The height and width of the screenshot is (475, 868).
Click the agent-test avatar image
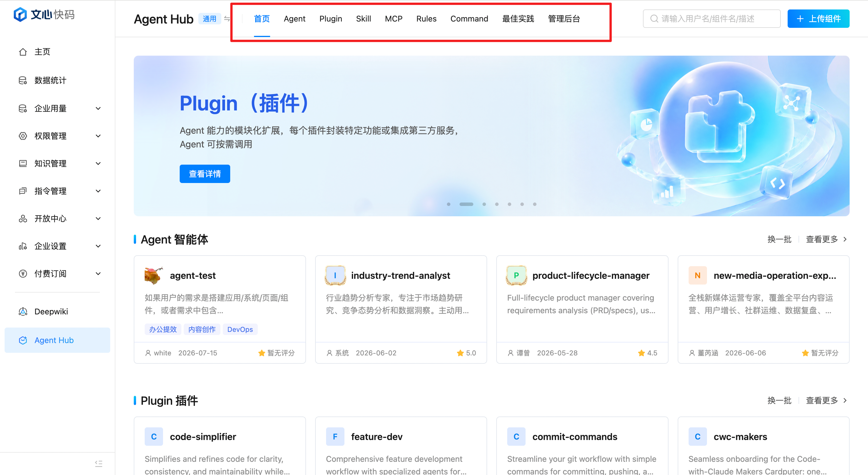154,275
